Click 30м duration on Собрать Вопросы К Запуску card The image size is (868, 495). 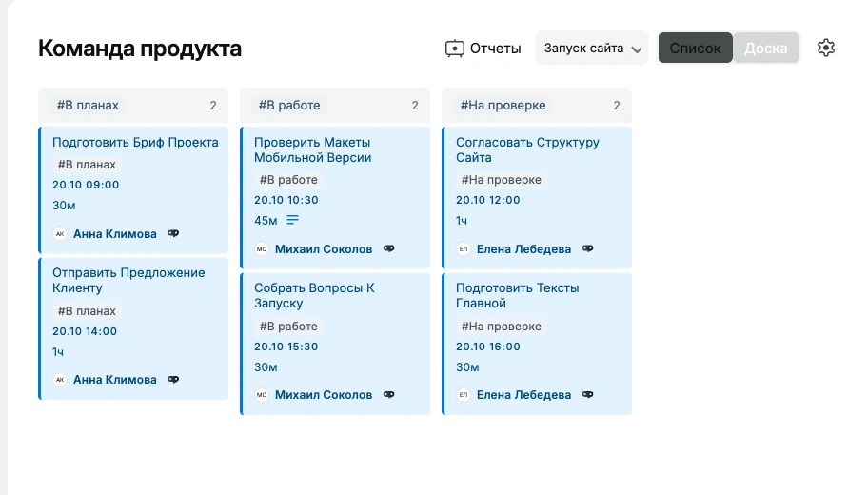click(x=266, y=367)
